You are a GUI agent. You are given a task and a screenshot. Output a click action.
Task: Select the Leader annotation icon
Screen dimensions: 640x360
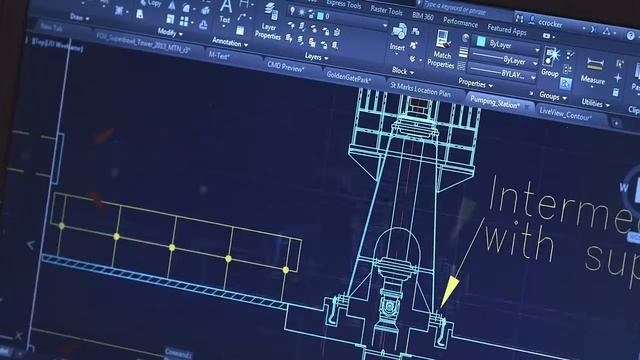tap(242, 17)
